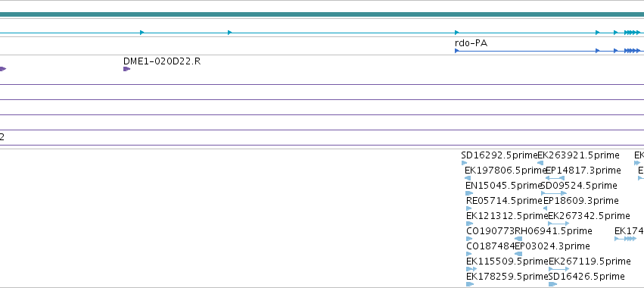This screenshot has height=288, width=644.
Task: Open the SD09524.5prime EST label
Action: 579,186
